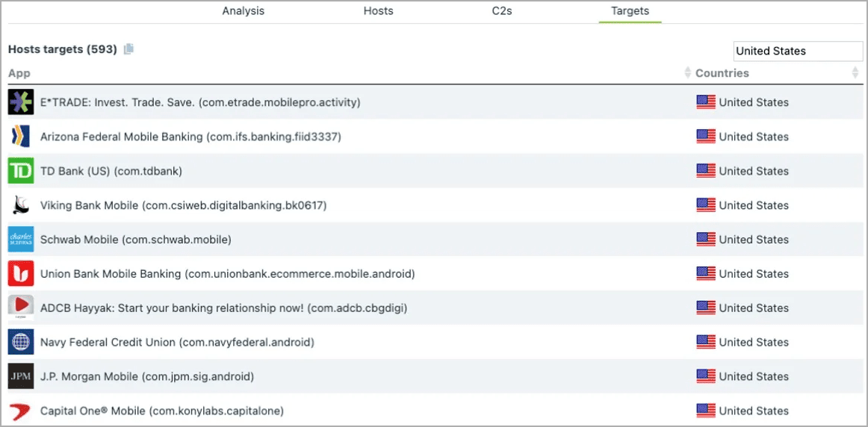Click the J.P. Morgan app icon

pyautogui.click(x=21, y=376)
